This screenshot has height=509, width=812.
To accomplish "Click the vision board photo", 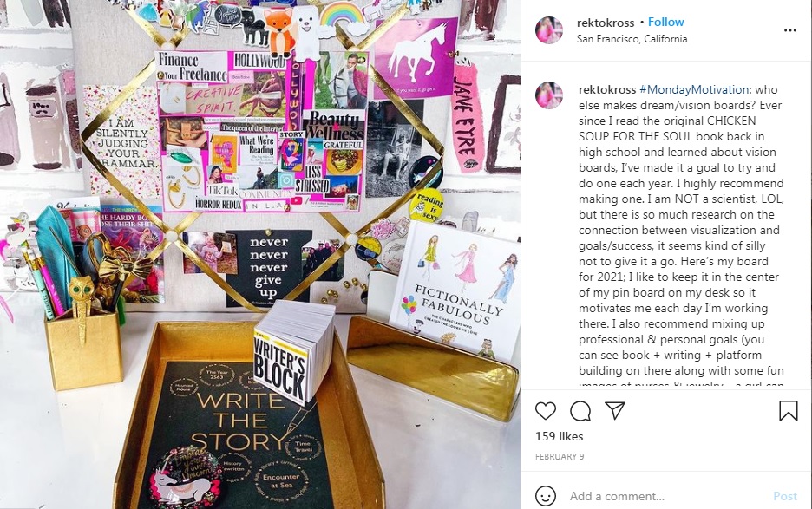I will (260, 254).
